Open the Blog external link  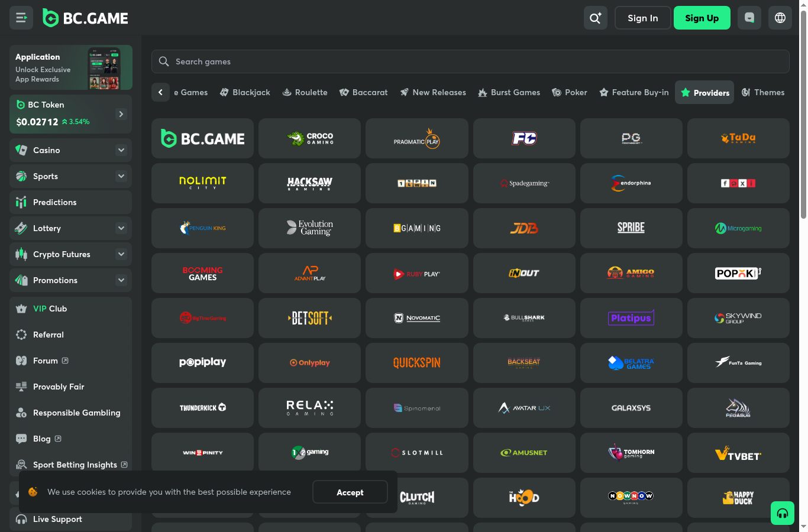70,439
